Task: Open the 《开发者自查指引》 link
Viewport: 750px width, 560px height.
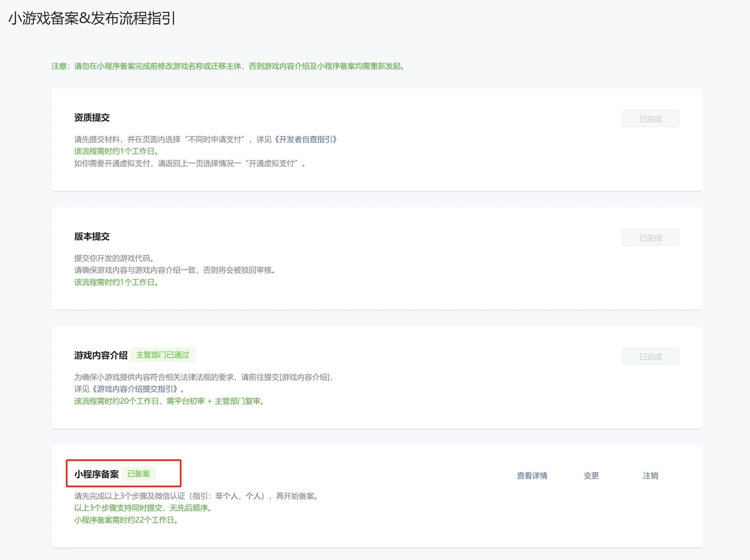Action: pyautogui.click(x=305, y=139)
